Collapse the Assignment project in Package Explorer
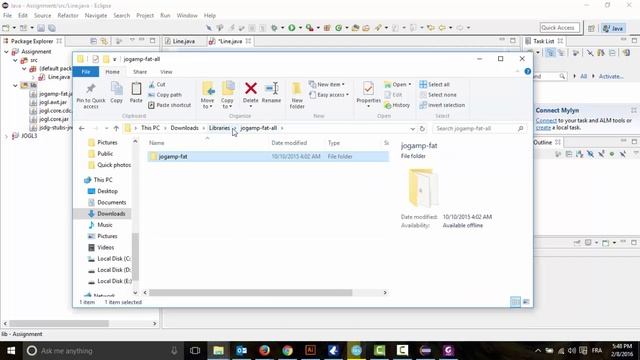Viewport: 640px width, 360px height. click(x=7, y=52)
